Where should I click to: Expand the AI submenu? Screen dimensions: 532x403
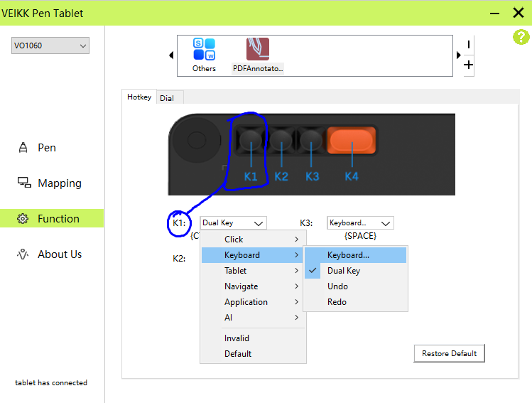pos(253,318)
